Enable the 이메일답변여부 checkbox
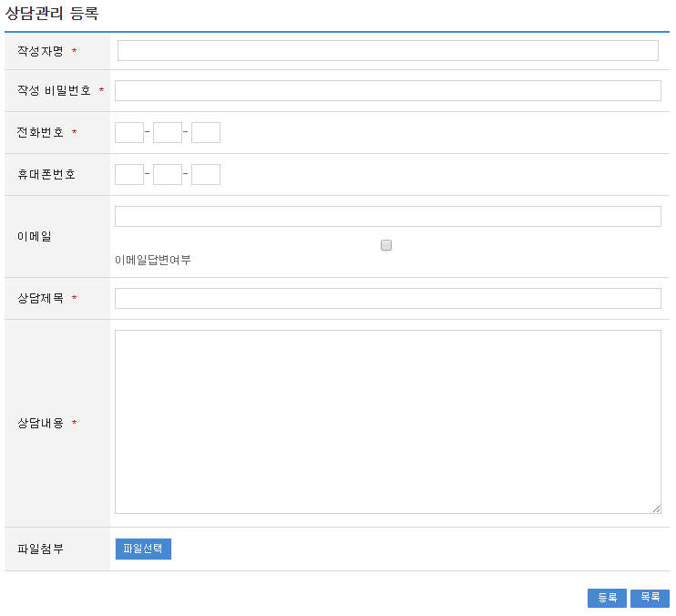Screen dimensions: 676x616 point(386,245)
